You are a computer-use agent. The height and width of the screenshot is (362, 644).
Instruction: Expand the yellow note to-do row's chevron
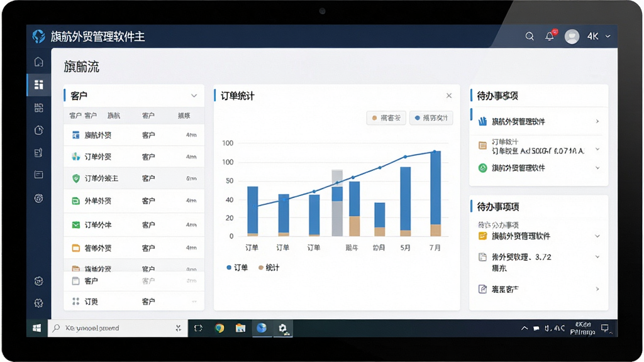pyautogui.click(x=597, y=236)
